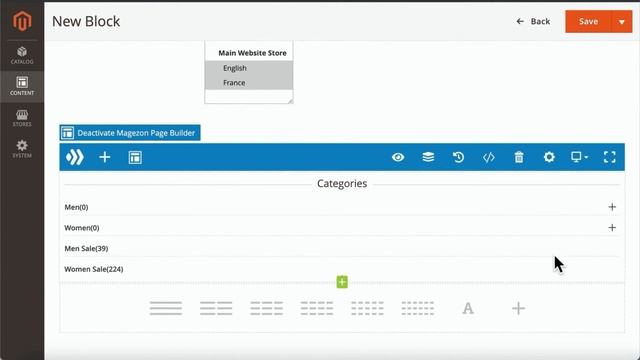Viewport: 640px width, 360px height.
Task: Open the Save button dropdown arrow
Action: click(622, 21)
